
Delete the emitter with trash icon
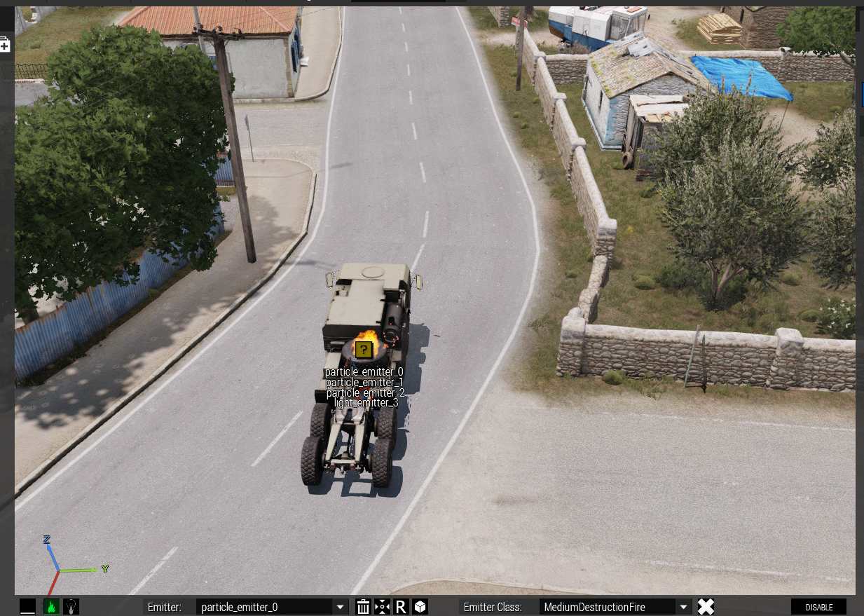coord(363,607)
